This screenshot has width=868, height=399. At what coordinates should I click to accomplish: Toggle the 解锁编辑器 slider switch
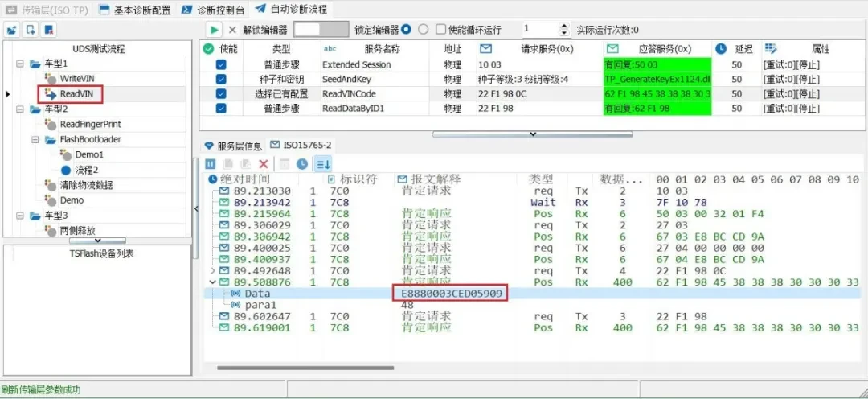click(x=321, y=30)
